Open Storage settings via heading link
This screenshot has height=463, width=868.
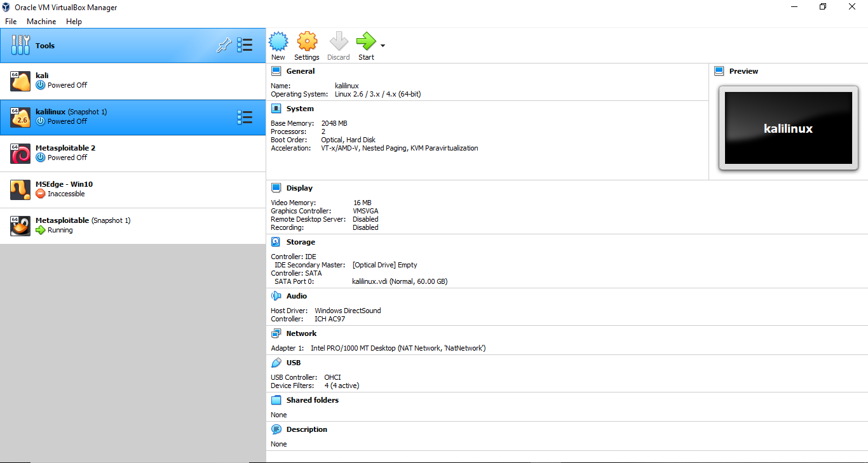coord(301,242)
